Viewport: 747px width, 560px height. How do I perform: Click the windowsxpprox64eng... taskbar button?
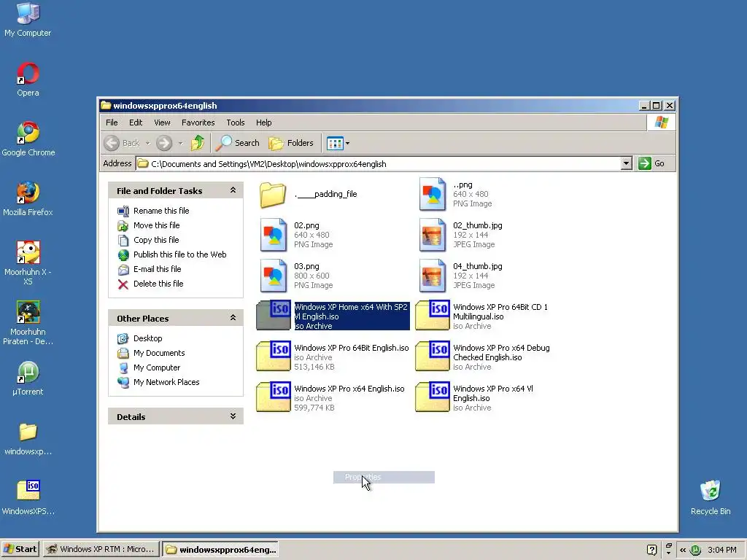[220, 549]
